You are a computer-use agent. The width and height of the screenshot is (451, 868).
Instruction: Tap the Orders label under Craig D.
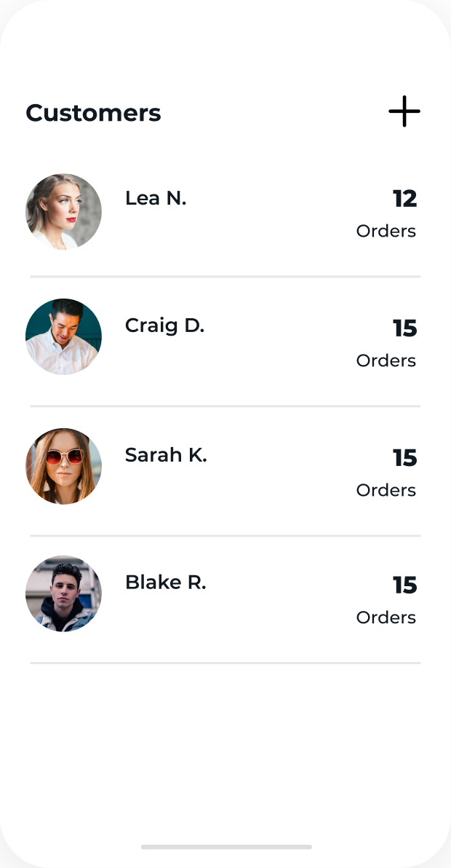point(386,360)
